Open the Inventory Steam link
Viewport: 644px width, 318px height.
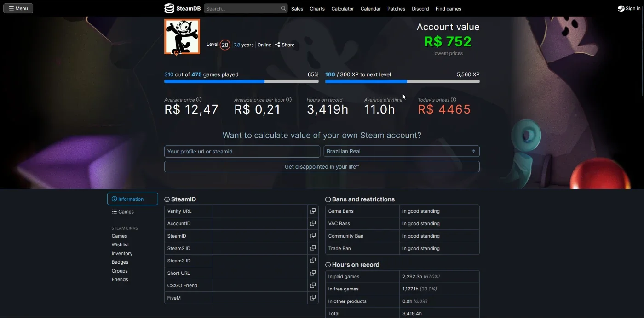tap(122, 253)
